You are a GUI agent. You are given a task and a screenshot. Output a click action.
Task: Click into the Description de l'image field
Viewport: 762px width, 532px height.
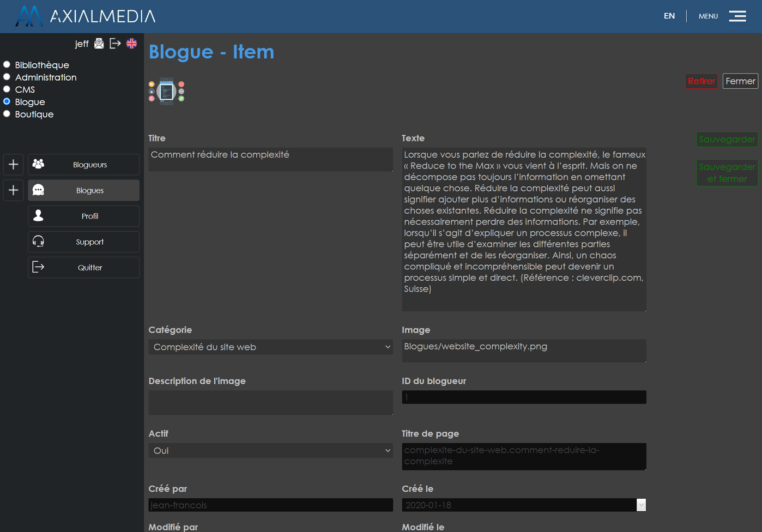(x=270, y=402)
